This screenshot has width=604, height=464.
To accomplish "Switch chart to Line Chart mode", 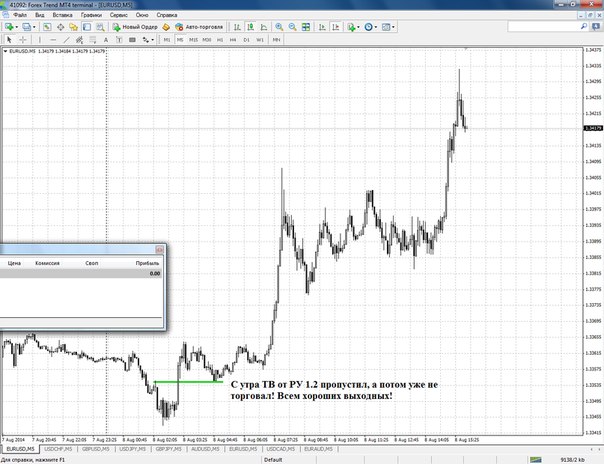I will click(x=264, y=27).
